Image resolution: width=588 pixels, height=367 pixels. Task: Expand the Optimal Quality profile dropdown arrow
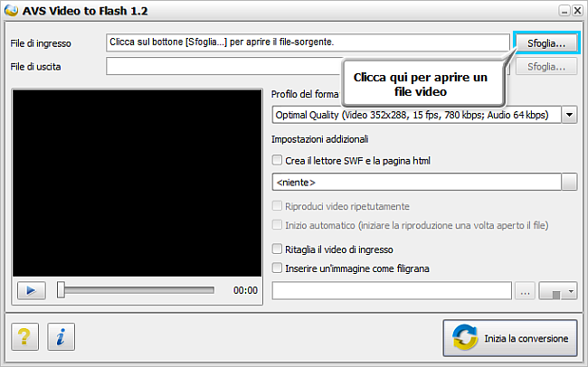569,115
